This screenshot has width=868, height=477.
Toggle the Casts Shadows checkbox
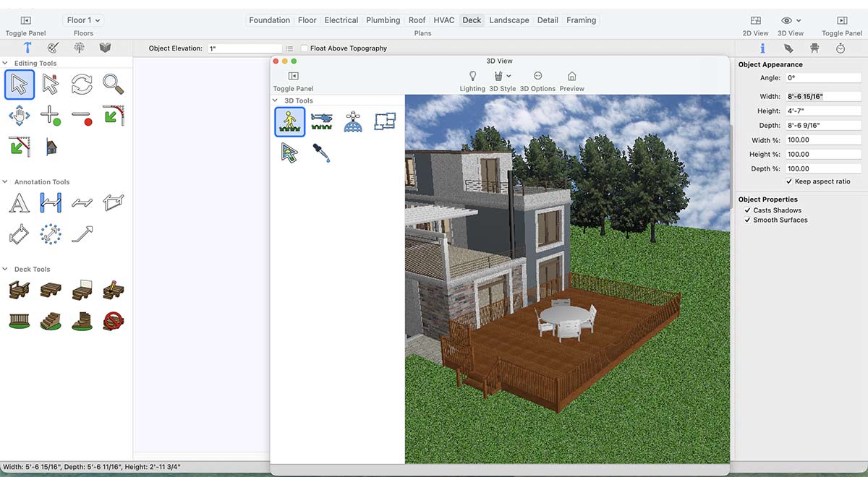(747, 210)
